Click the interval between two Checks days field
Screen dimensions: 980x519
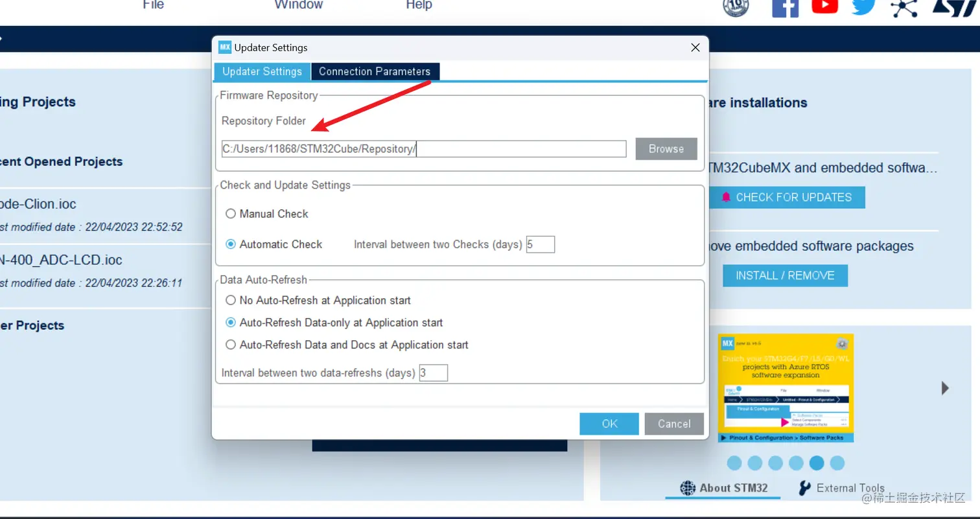coord(541,244)
